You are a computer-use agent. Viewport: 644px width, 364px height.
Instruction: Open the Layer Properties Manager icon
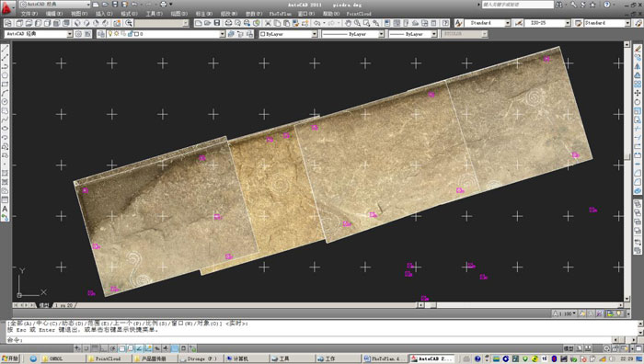tap(100, 34)
